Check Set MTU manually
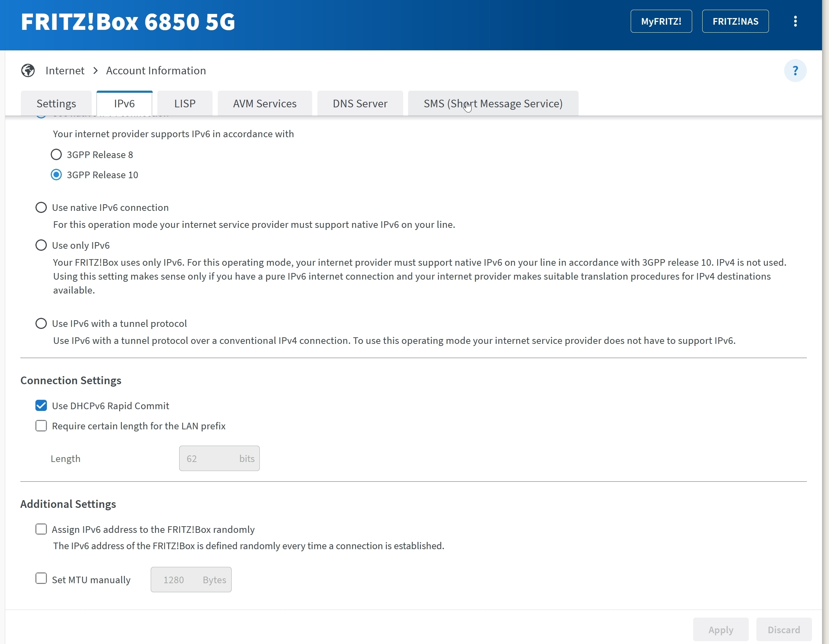Screen dimensions: 829x644 41,578
